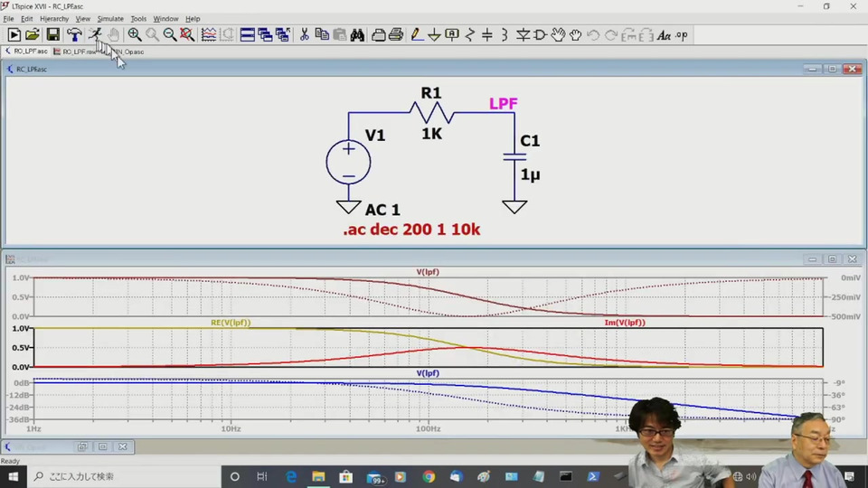
Task: Open Find with the binoculars icon
Action: click(357, 35)
